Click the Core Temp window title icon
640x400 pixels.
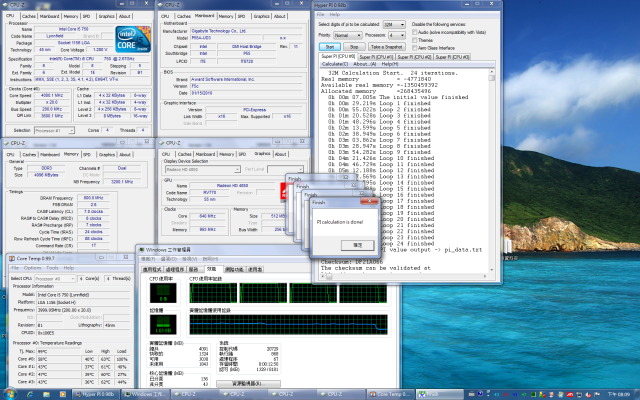point(12,258)
